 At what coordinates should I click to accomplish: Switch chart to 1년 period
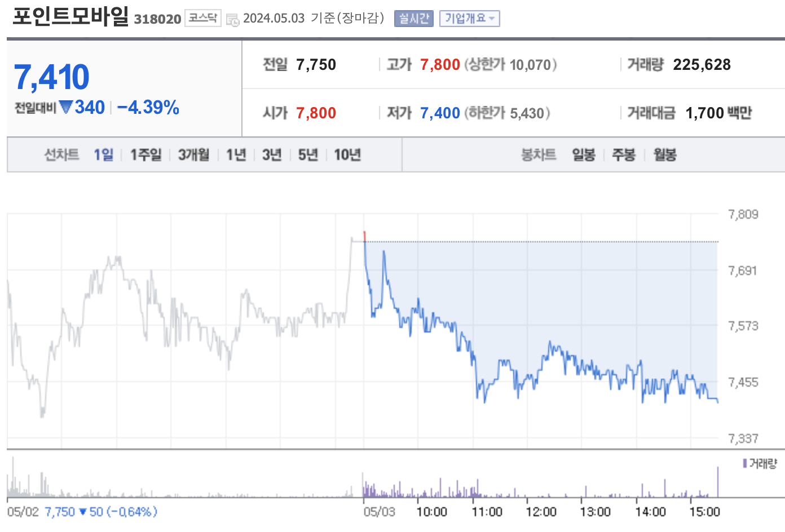pyautogui.click(x=236, y=154)
